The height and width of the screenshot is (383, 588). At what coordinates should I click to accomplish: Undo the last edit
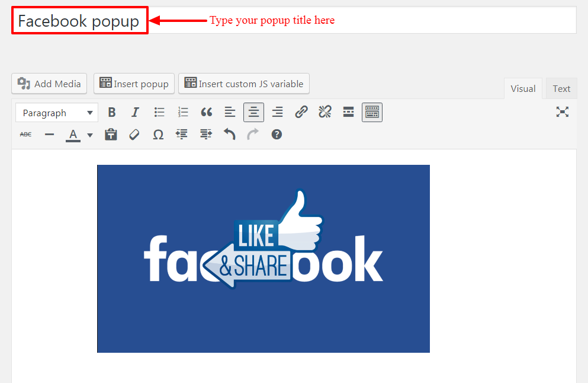tap(229, 135)
